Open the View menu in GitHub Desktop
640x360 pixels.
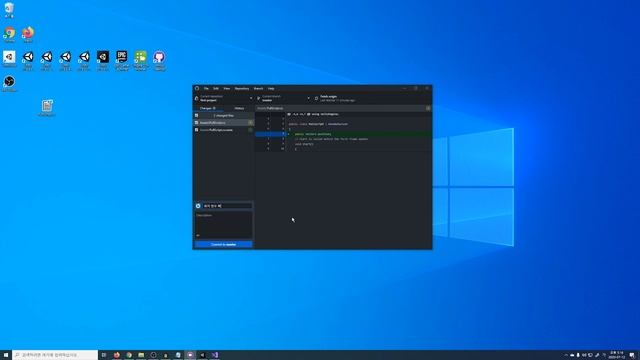pyautogui.click(x=227, y=89)
